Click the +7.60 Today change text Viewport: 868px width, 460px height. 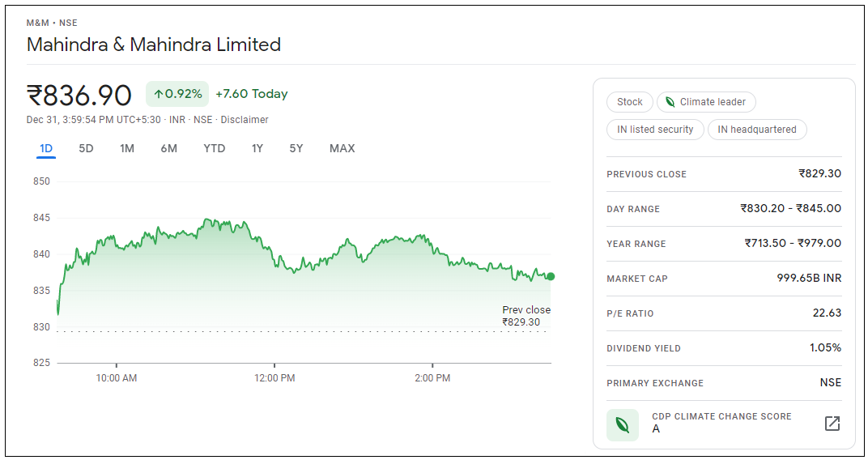tap(252, 94)
